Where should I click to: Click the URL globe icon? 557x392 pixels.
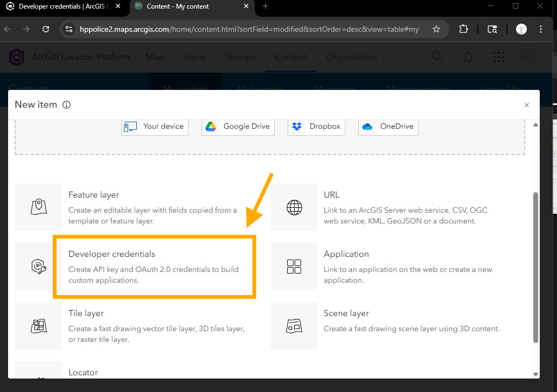[x=294, y=207]
